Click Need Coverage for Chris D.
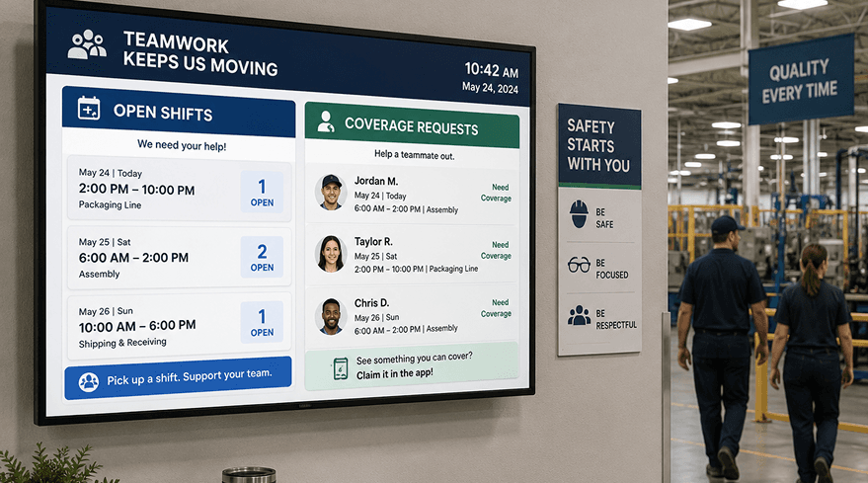Screen dimensions: 868x483 pos(496,308)
